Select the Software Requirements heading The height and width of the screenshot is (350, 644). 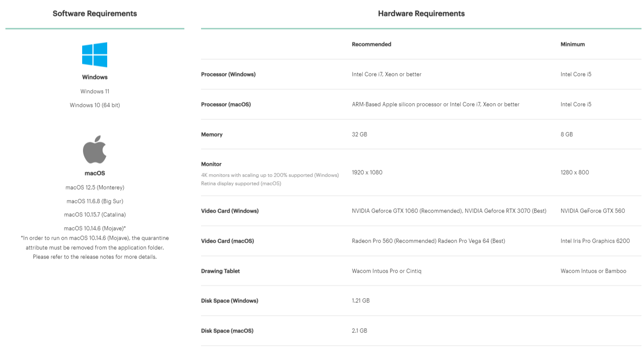95,13
